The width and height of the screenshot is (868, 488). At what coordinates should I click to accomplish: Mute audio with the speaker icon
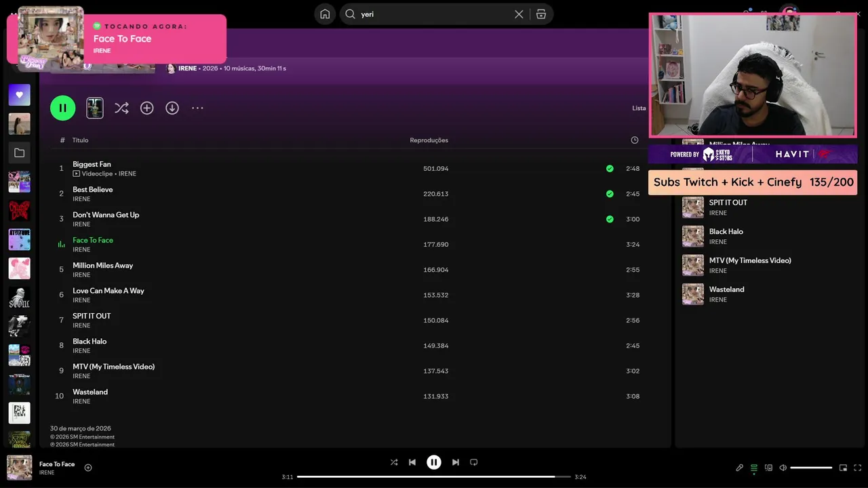[x=783, y=468]
